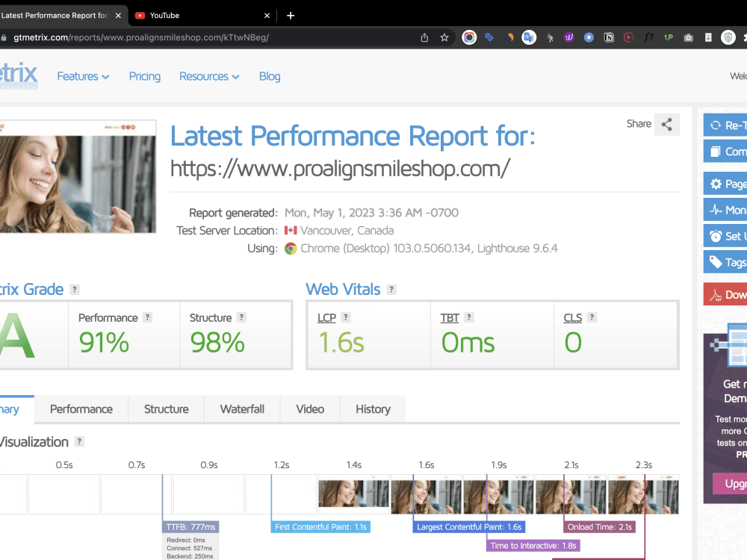
Task: Click the 91% Performance score
Action: (x=104, y=343)
